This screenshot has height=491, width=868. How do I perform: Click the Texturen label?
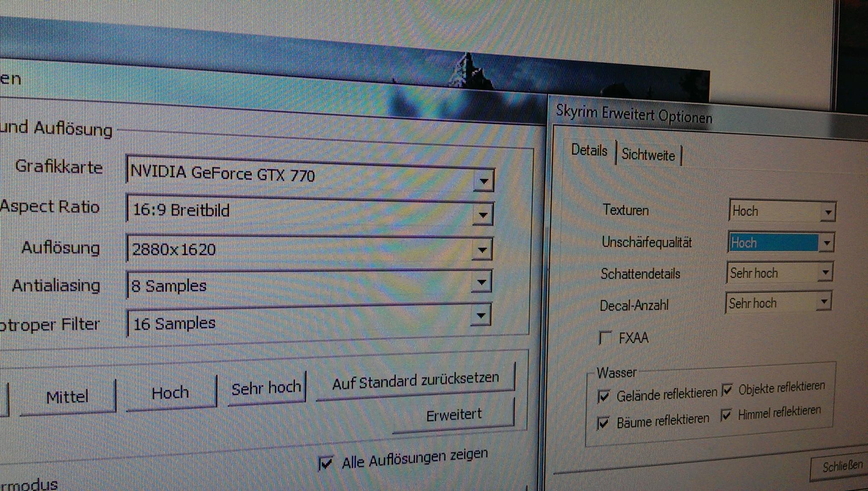626,210
